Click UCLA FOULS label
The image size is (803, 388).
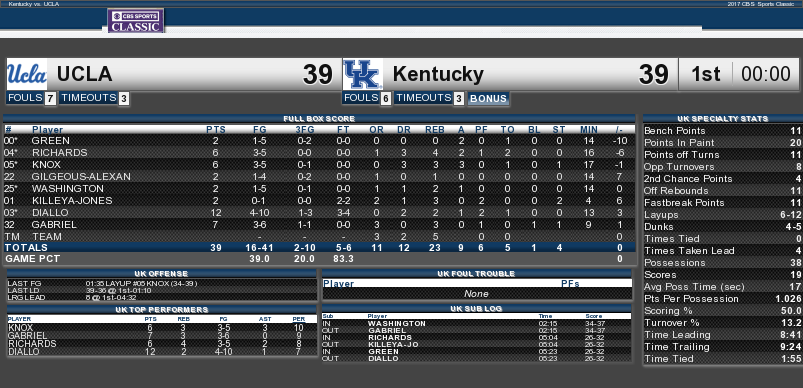tap(25, 98)
